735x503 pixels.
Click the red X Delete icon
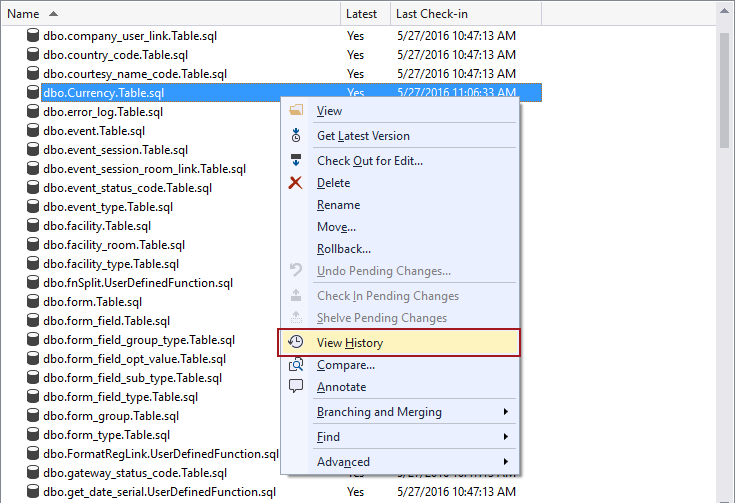296,183
